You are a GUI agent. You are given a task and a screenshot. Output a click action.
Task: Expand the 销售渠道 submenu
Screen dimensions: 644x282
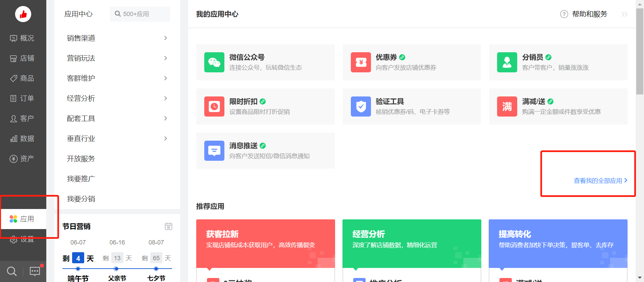[165, 38]
